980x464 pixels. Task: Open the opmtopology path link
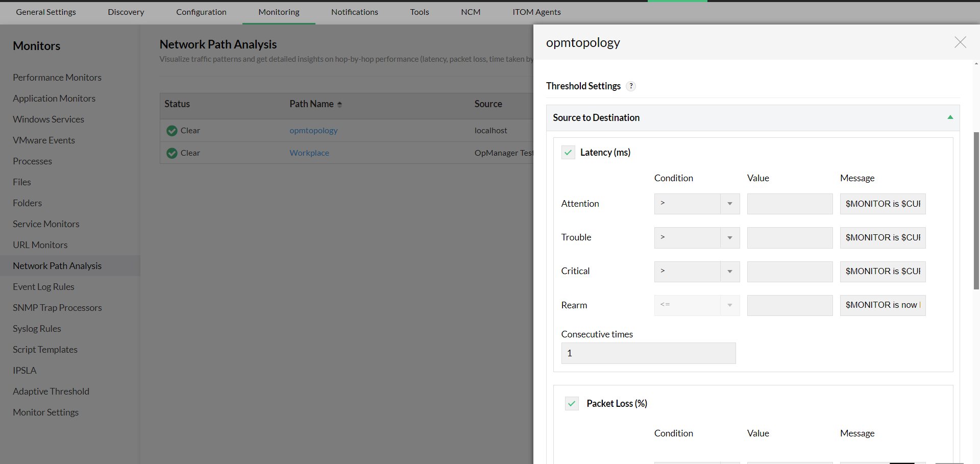313,130
